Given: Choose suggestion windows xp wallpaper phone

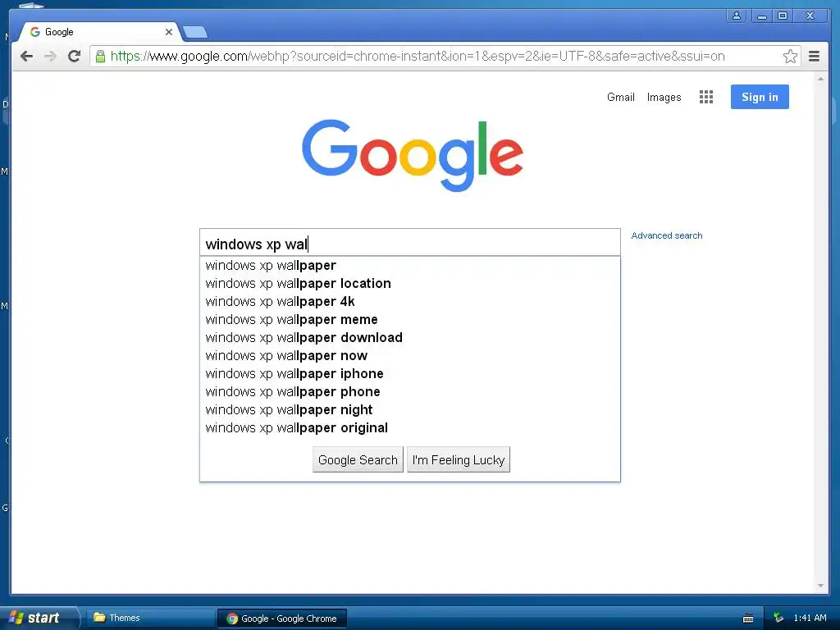Looking at the screenshot, I should click(410, 391).
